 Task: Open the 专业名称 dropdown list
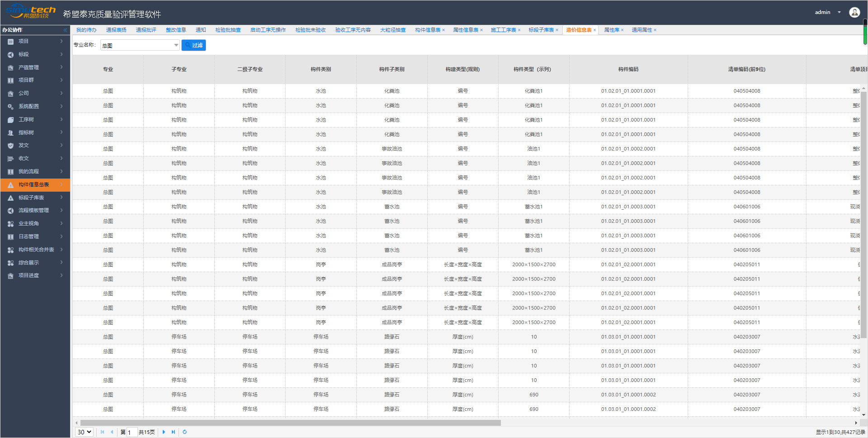pos(176,45)
